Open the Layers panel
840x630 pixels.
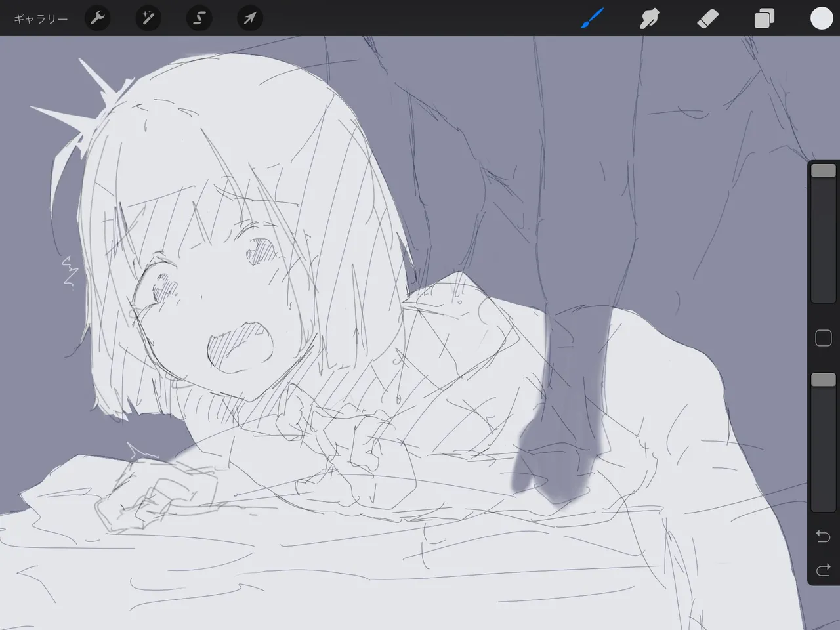point(763,18)
